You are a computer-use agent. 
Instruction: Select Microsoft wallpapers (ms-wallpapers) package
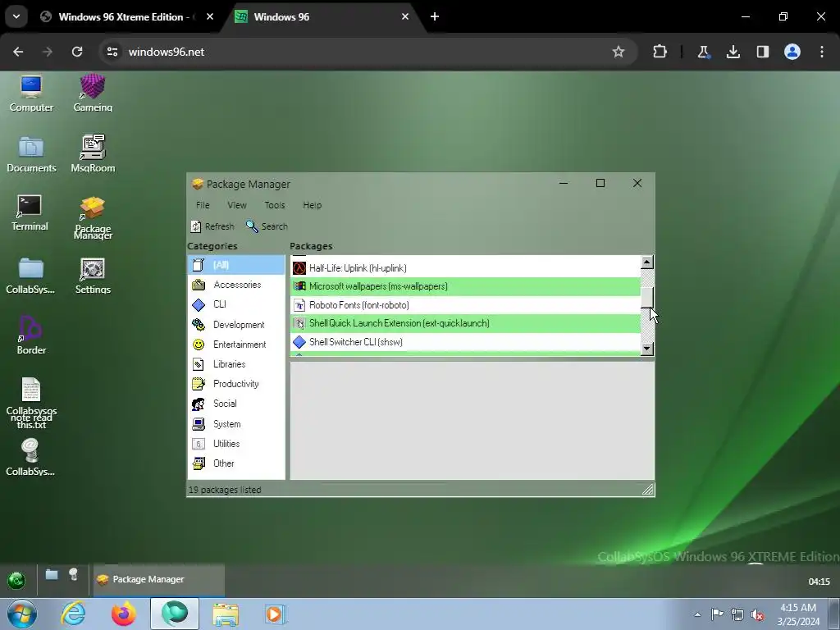click(x=465, y=286)
